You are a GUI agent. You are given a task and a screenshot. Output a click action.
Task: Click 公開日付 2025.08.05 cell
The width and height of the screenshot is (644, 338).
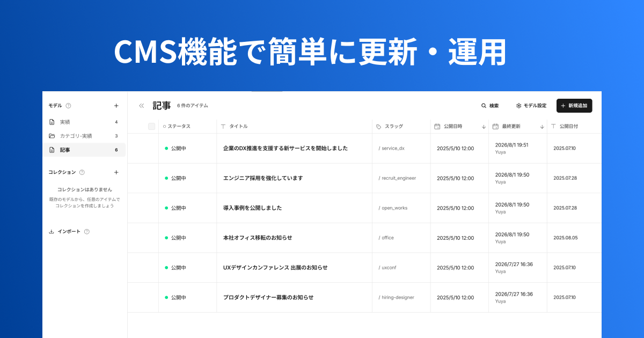coord(566,238)
